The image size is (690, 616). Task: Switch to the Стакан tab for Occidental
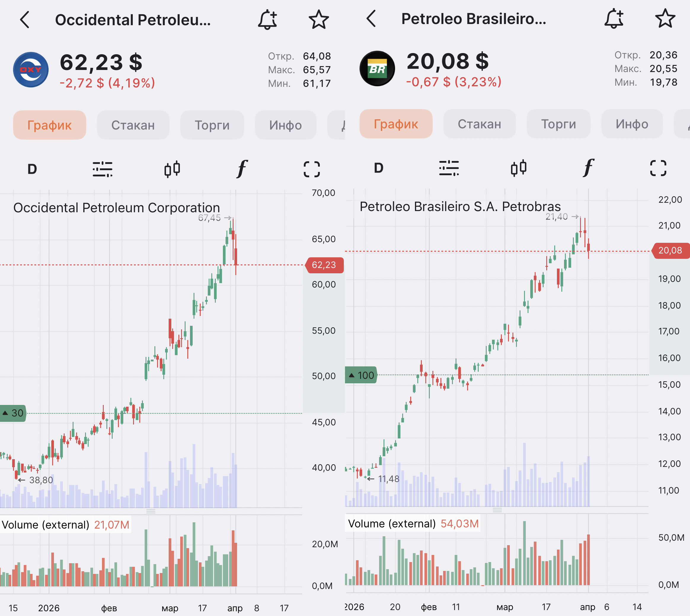tap(133, 125)
